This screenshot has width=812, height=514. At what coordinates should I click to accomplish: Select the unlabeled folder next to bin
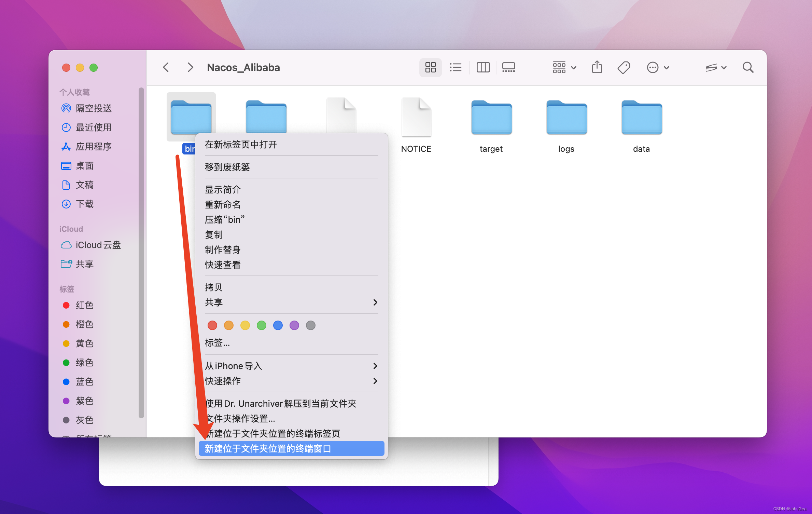click(x=266, y=116)
